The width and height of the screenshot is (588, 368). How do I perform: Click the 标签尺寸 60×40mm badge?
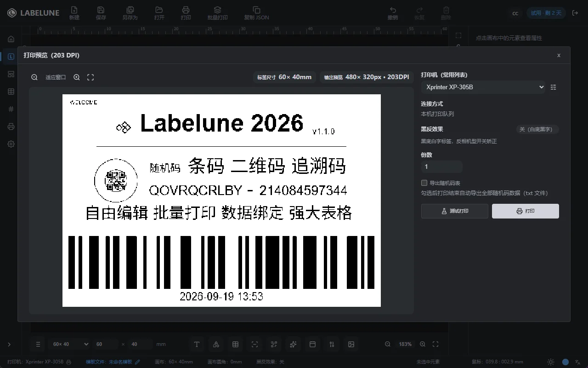coord(284,77)
